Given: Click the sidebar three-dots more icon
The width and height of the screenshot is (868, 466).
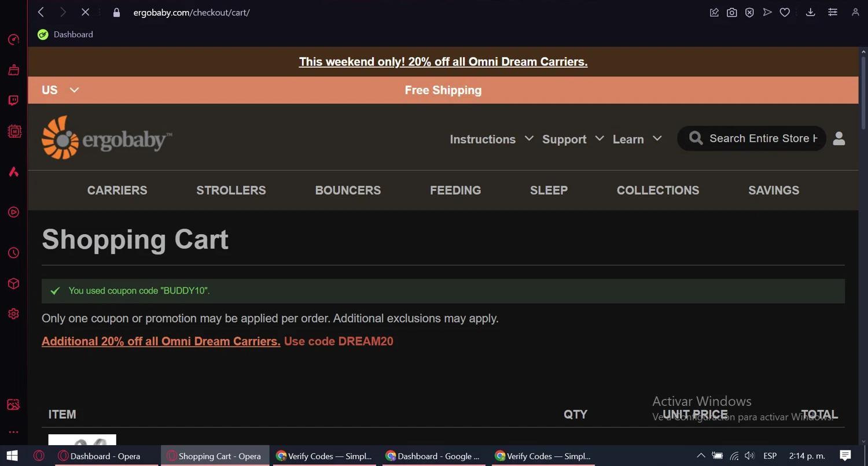Looking at the screenshot, I should point(14,432).
